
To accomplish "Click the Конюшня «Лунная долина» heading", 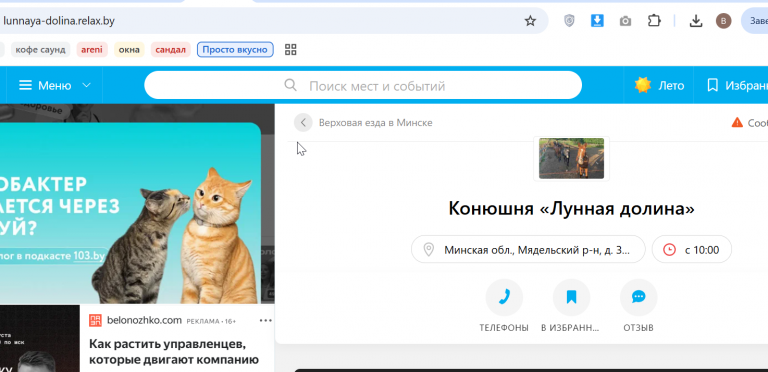I will pyautogui.click(x=571, y=209).
